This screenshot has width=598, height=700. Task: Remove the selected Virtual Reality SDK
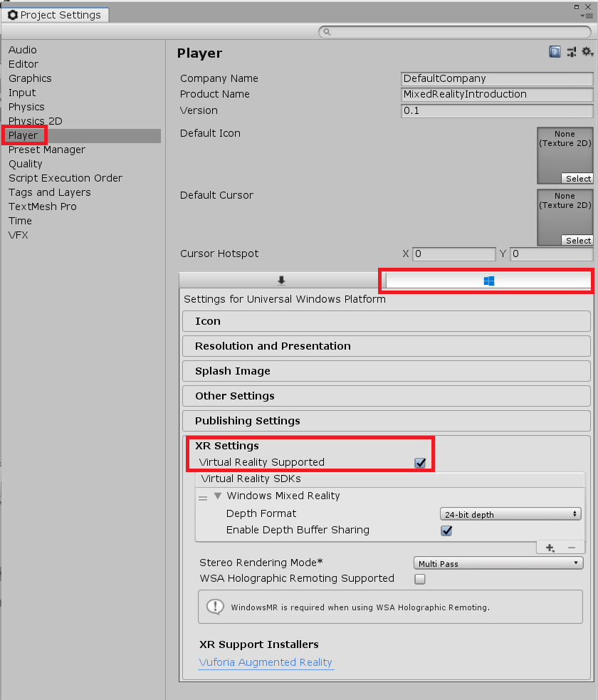(x=572, y=548)
